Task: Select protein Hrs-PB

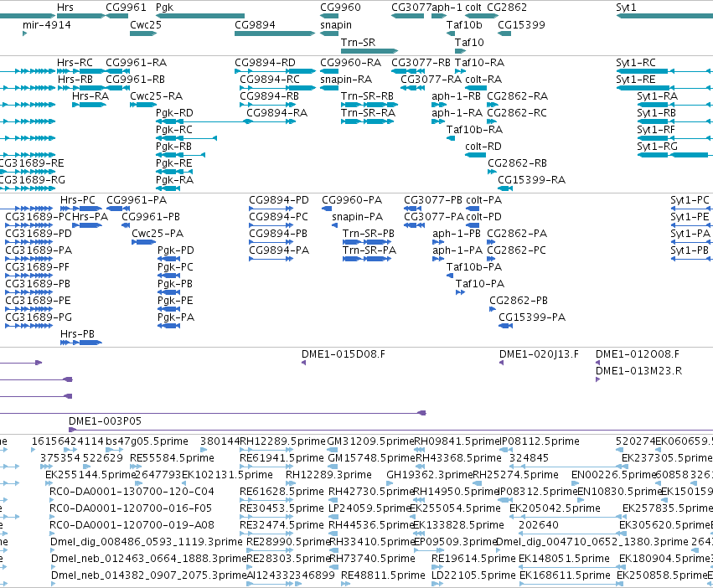Action: pos(77,334)
